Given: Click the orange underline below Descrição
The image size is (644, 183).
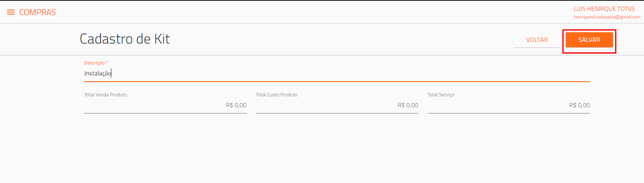Looking at the screenshot, I should [x=337, y=81].
